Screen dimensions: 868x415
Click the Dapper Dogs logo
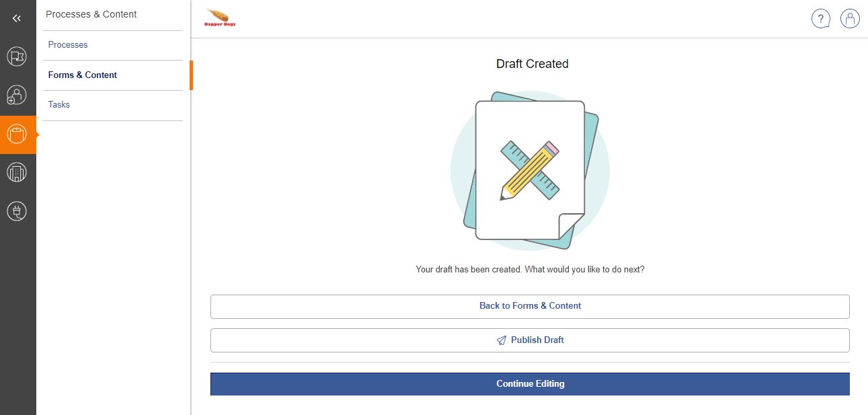tap(220, 18)
